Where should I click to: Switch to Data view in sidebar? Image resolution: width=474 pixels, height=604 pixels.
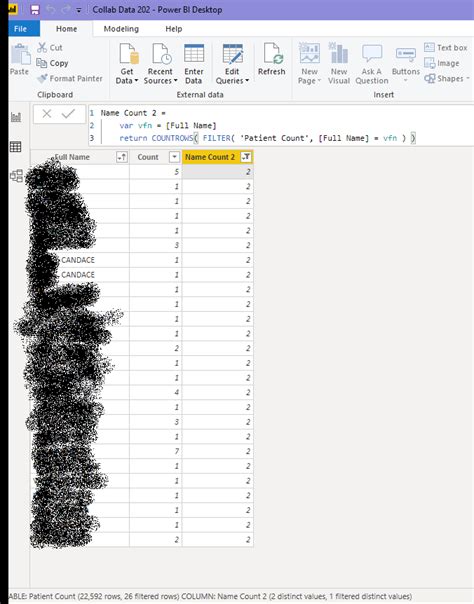click(x=16, y=146)
